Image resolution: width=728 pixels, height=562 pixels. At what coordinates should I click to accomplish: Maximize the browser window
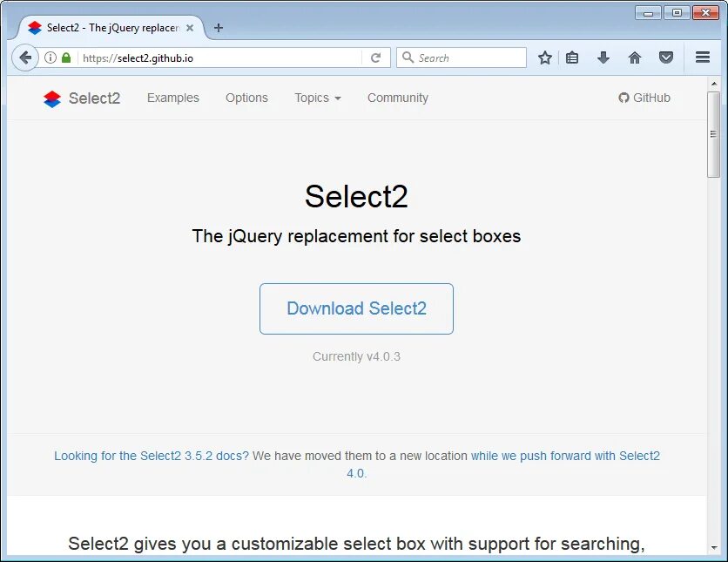coord(677,12)
